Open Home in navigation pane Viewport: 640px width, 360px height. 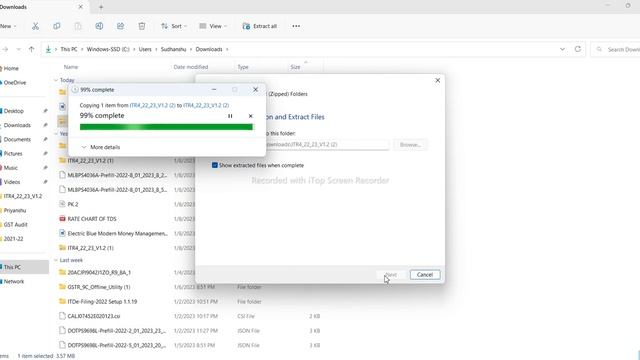click(x=11, y=69)
